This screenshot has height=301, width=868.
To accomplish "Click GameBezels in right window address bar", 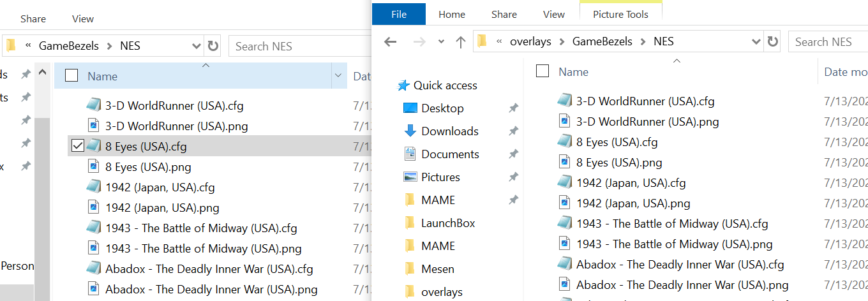I will coord(602,42).
